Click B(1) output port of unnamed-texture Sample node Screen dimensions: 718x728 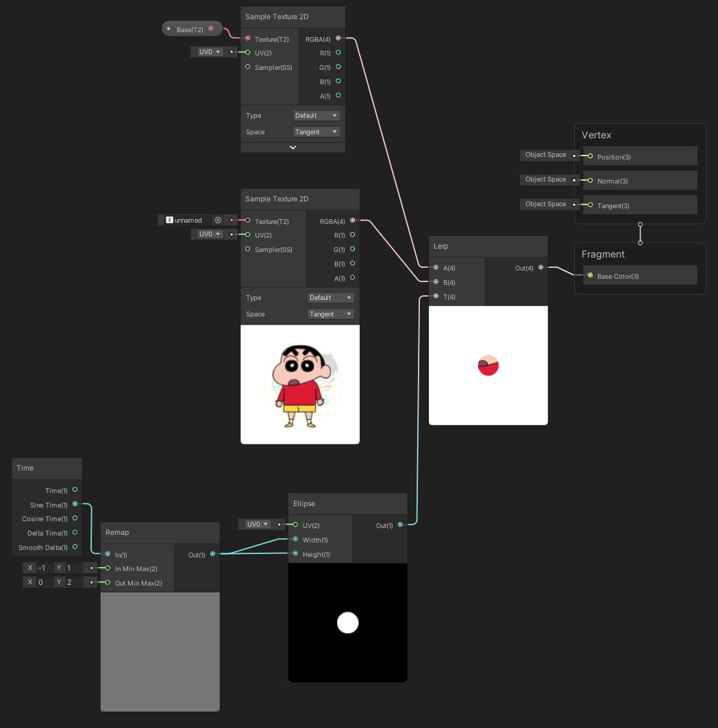(x=353, y=263)
